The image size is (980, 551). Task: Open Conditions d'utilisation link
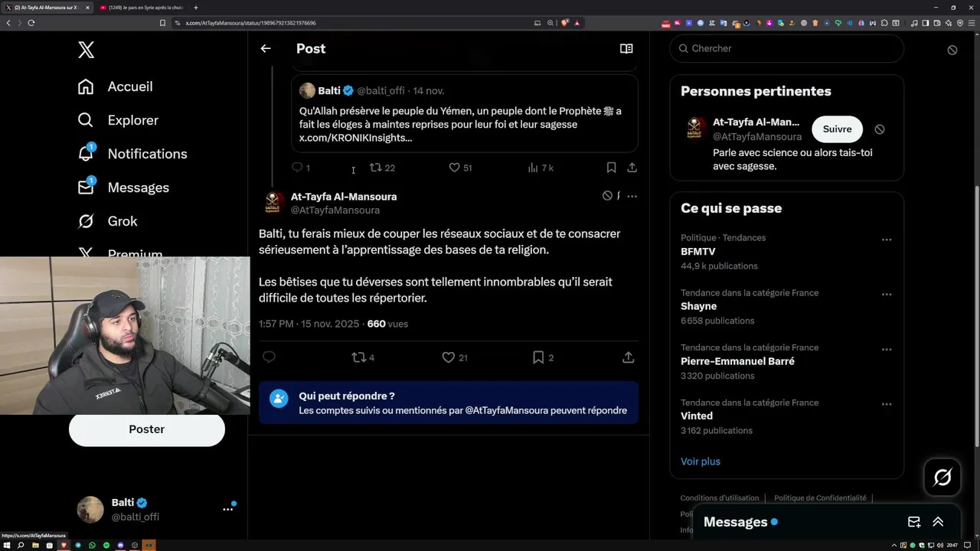tap(720, 498)
